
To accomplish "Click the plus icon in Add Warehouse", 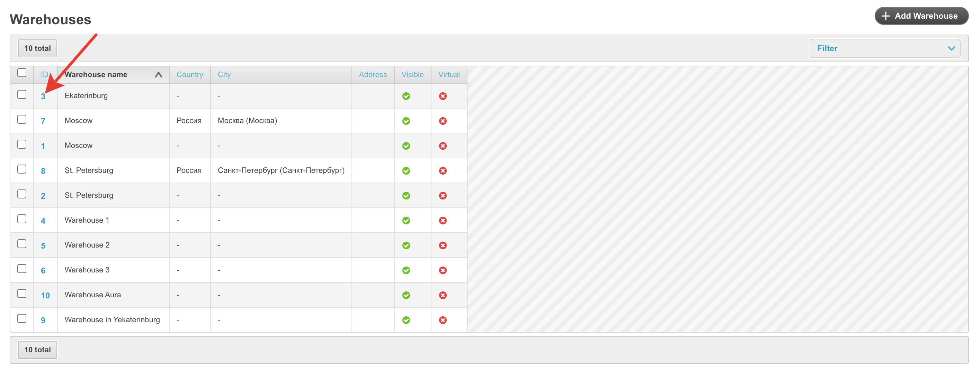I will point(886,16).
